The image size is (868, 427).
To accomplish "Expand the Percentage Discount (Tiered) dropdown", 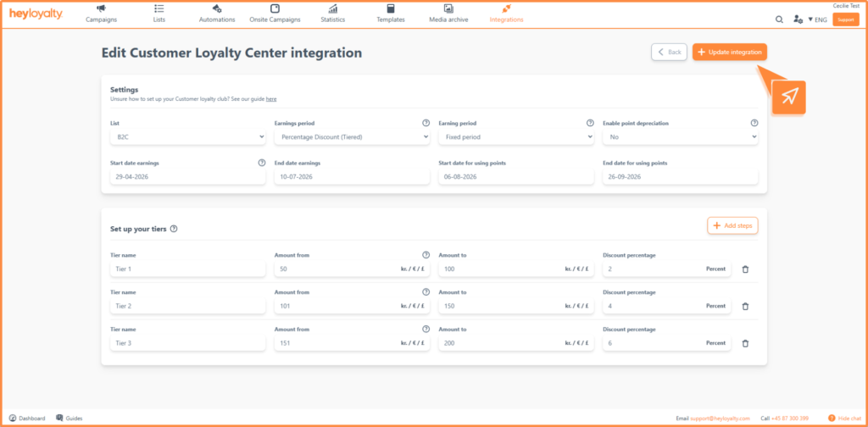I will (x=352, y=136).
